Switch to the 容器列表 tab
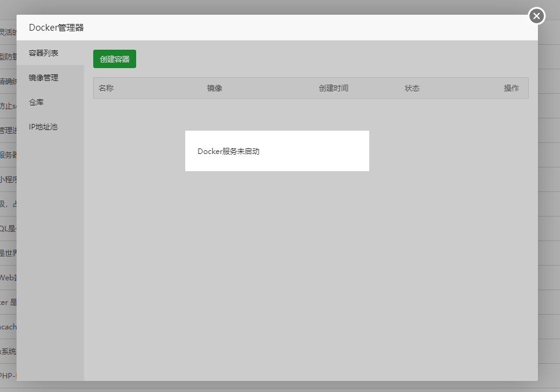The height and width of the screenshot is (392, 560). click(44, 53)
